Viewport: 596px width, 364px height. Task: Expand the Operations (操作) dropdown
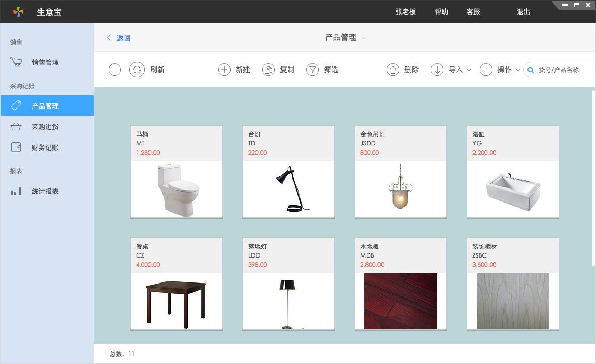[518, 70]
